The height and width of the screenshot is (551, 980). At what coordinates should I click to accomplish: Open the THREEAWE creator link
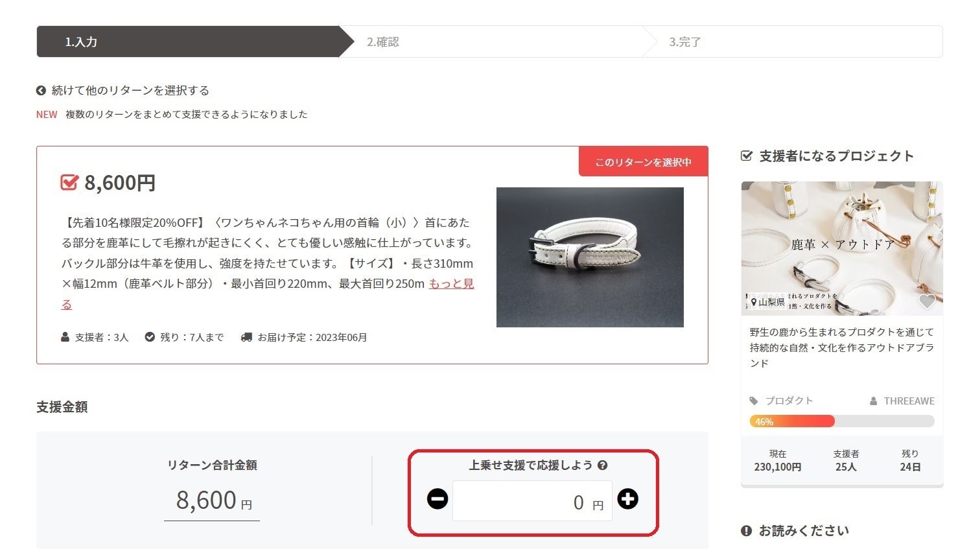pyautogui.click(x=909, y=401)
